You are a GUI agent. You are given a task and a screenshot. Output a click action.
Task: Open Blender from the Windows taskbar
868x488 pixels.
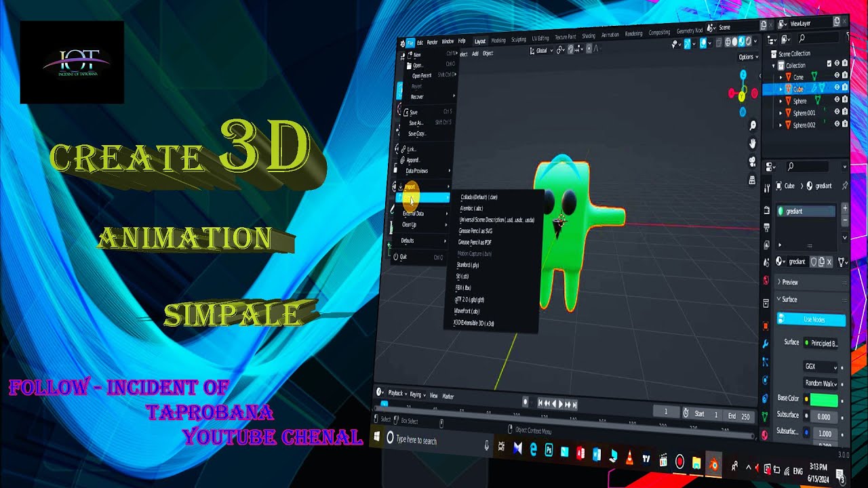(713, 465)
